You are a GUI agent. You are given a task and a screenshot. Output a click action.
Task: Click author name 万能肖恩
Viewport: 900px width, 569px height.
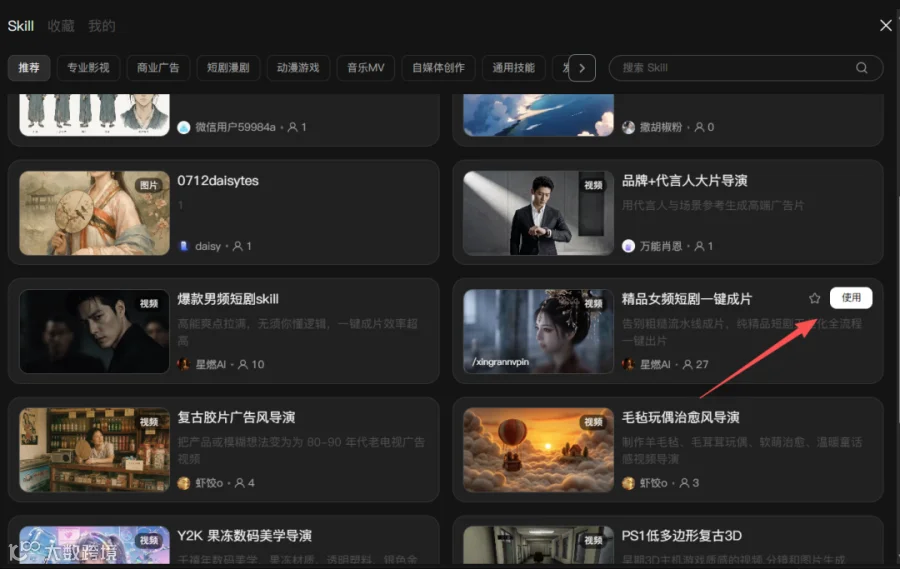(661, 246)
